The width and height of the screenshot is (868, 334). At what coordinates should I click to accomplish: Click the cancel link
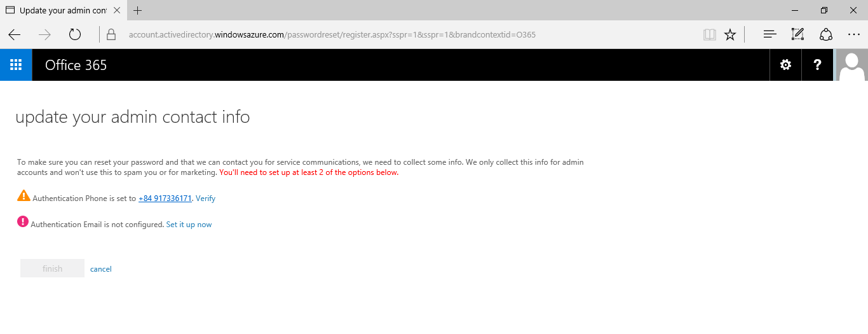(x=101, y=269)
